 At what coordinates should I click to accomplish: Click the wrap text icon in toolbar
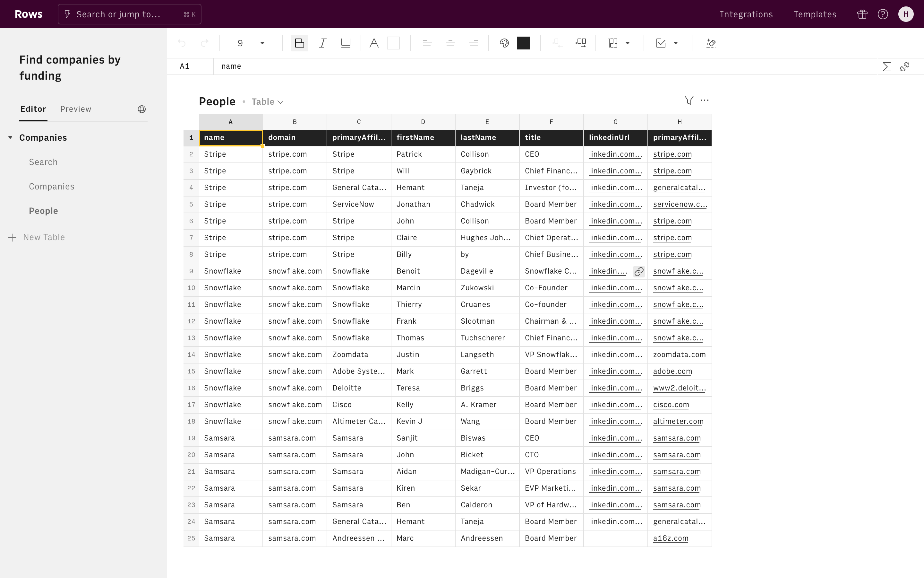pyautogui.click(x=581, y=43)
